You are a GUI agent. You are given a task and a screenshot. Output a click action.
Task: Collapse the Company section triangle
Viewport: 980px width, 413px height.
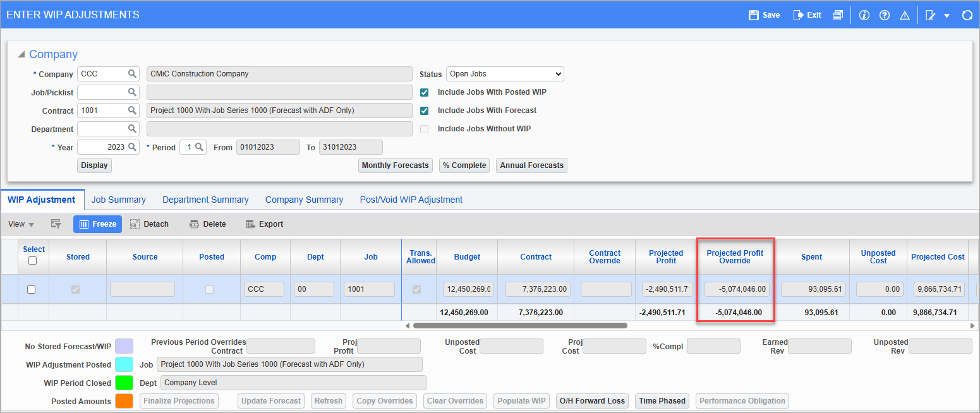tap(21, 54)
